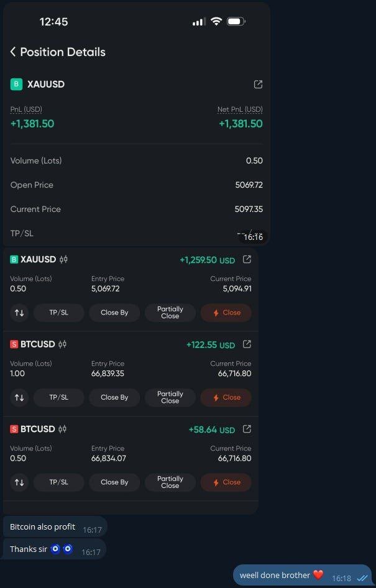Viewport: 376px width, 588px height.
Task: Open external link icon for XAUUSD position details
Action: [x=258, y=85]
